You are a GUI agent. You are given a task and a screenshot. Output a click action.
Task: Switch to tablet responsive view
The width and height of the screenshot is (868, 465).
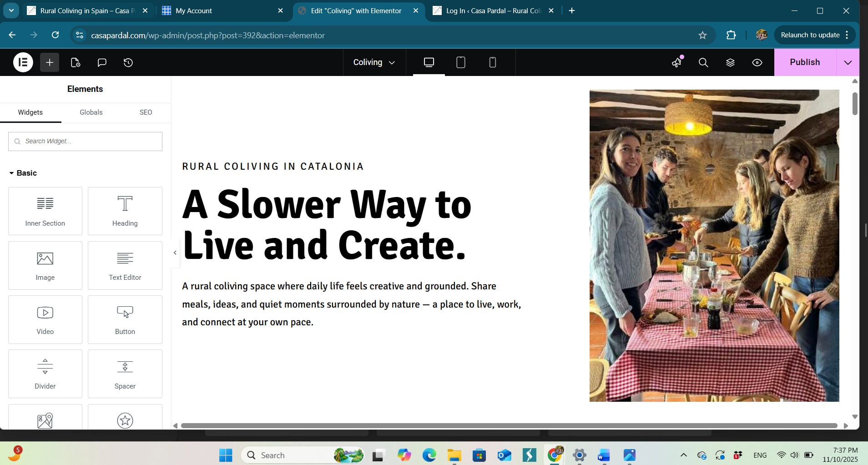point(460,62)
